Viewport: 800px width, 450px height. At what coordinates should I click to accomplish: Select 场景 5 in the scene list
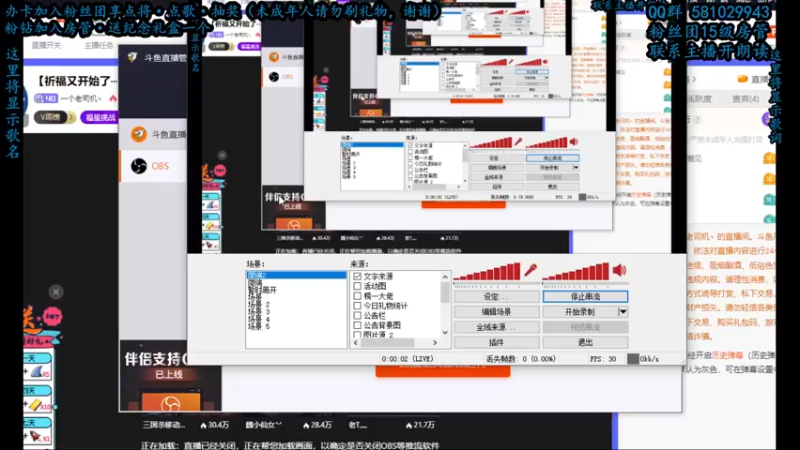259,327
